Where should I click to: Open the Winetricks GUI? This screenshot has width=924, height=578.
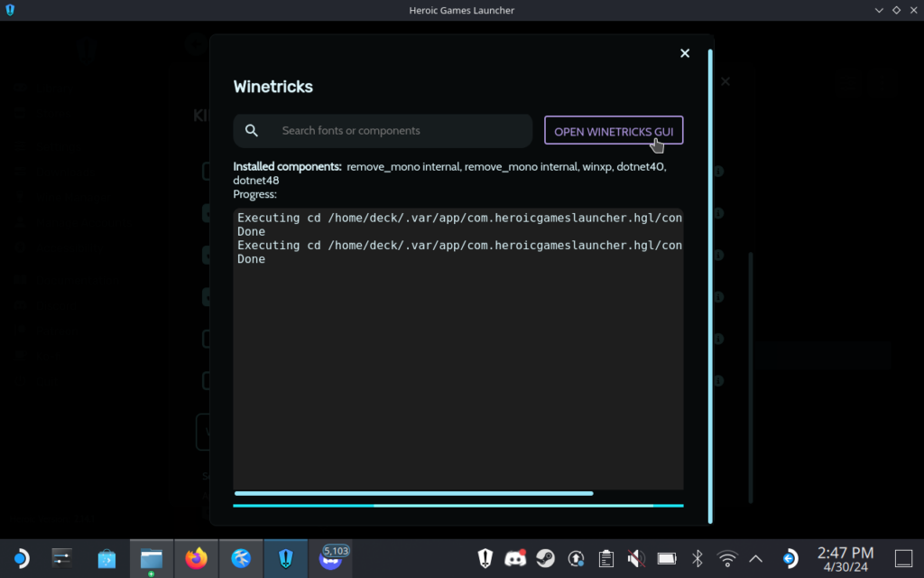point(614,131)
